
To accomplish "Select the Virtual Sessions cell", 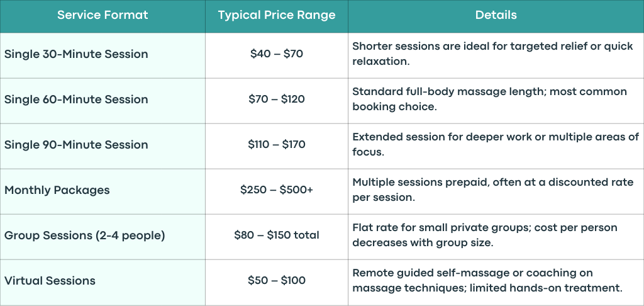I will 103,282.
